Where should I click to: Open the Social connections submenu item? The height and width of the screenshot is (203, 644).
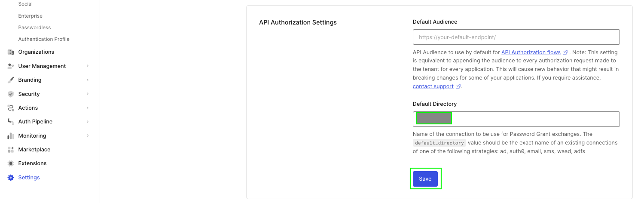25,4
